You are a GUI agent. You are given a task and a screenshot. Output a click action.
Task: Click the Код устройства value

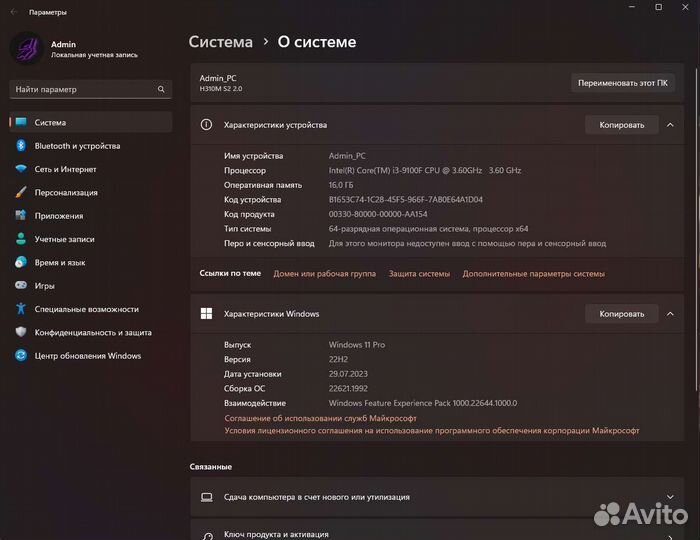pos(405,199)
